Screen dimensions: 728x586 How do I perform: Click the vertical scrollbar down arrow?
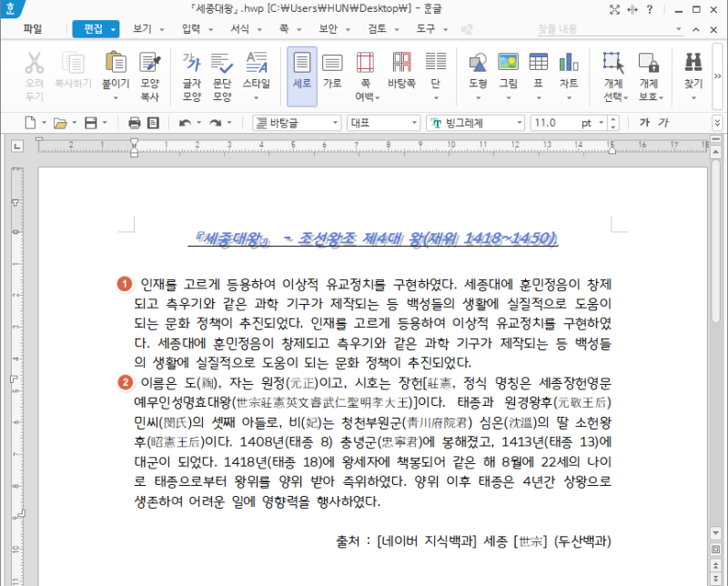(x=715, y=532)
